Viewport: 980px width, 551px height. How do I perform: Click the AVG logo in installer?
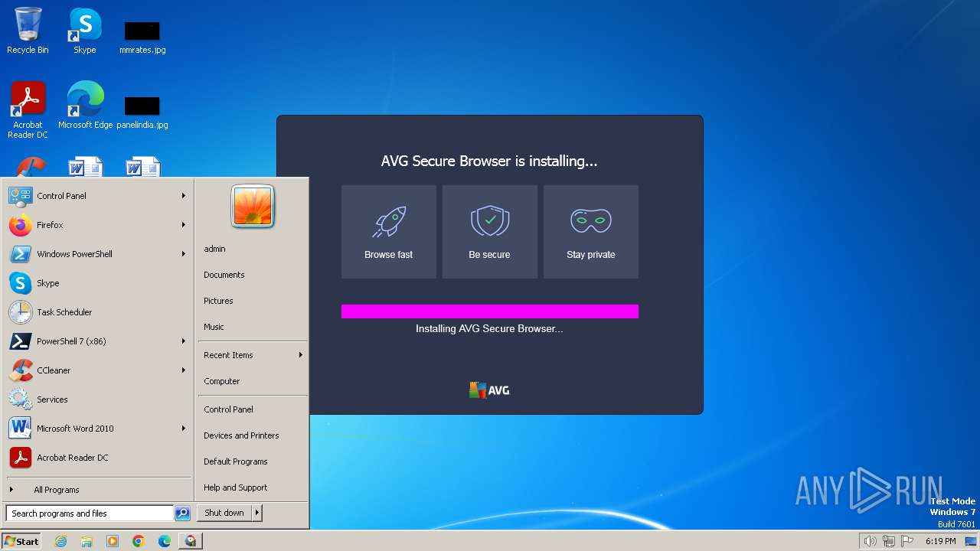pyautogui.click(x=489, y=390)
